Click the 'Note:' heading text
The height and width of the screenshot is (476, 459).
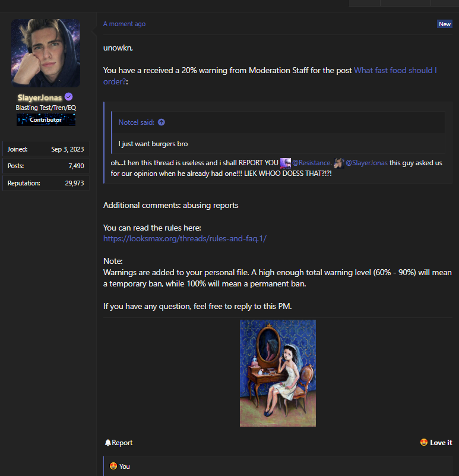pyautogui.click(x=113, y=261)
